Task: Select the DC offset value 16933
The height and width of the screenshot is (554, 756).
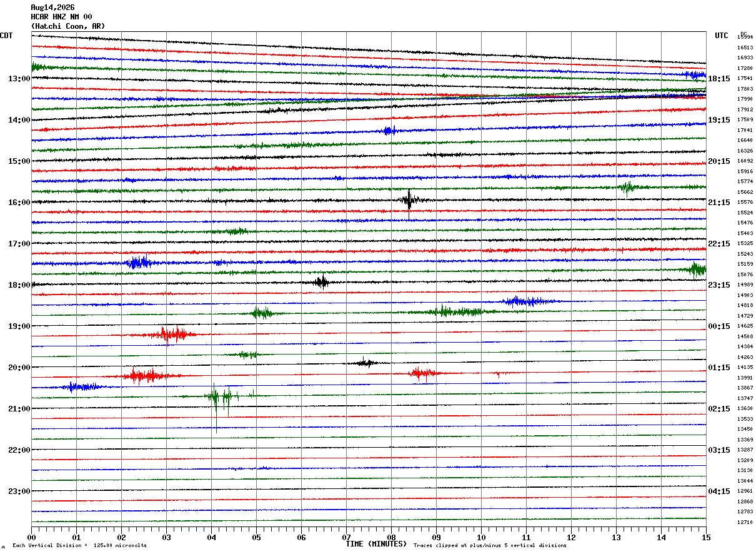Action: (745, 58)
